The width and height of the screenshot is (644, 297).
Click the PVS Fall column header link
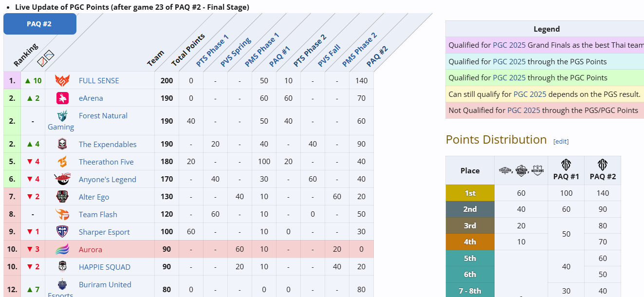pos(329,56)
